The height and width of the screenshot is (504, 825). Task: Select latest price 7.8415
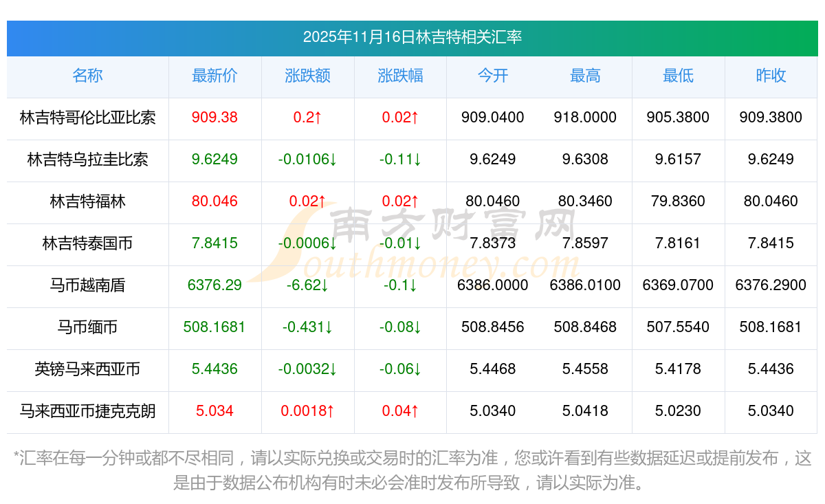214,243
